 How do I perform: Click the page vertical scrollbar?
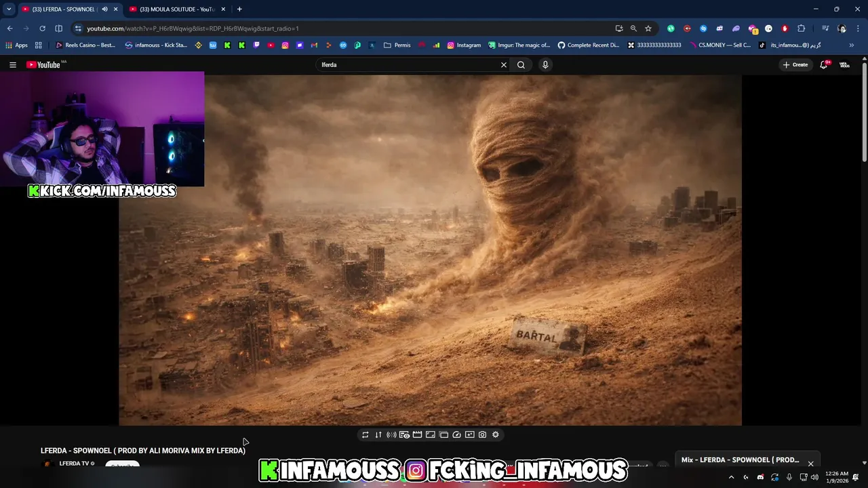coord(864,112)
